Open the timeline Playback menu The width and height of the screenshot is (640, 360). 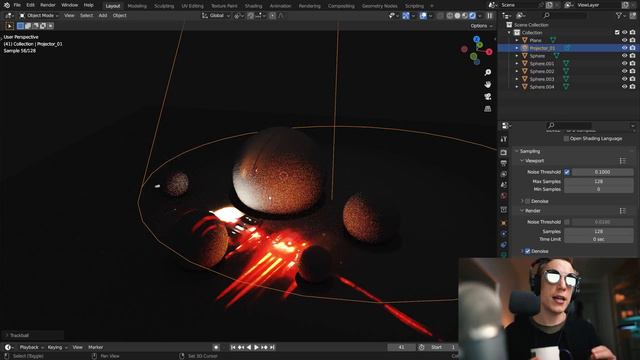[31, 347]
